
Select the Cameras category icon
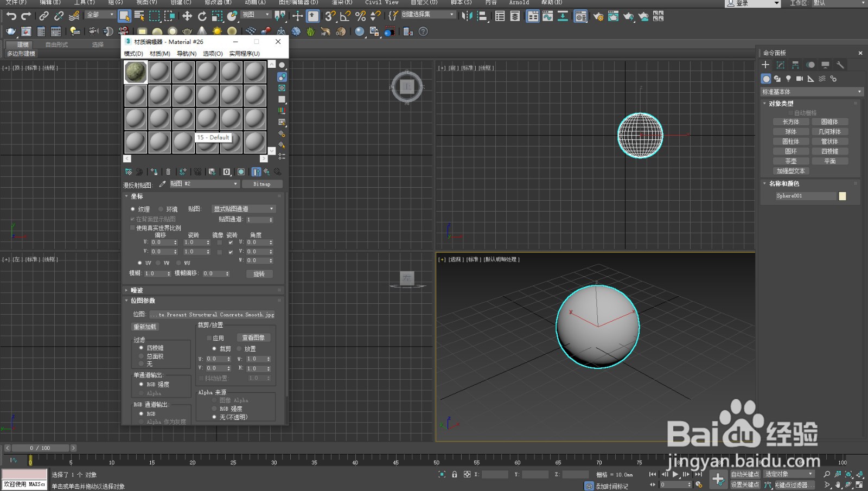800,79
